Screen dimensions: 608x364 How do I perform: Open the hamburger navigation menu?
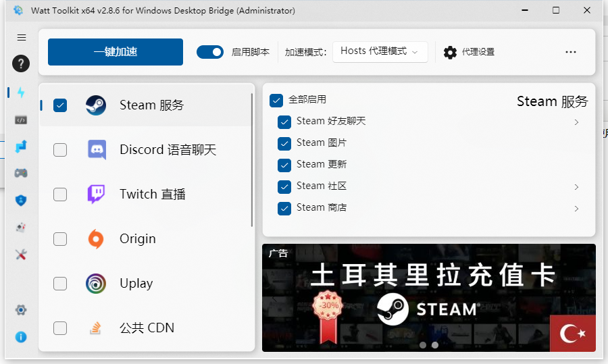pyautogui.click(x=22, y=38)
